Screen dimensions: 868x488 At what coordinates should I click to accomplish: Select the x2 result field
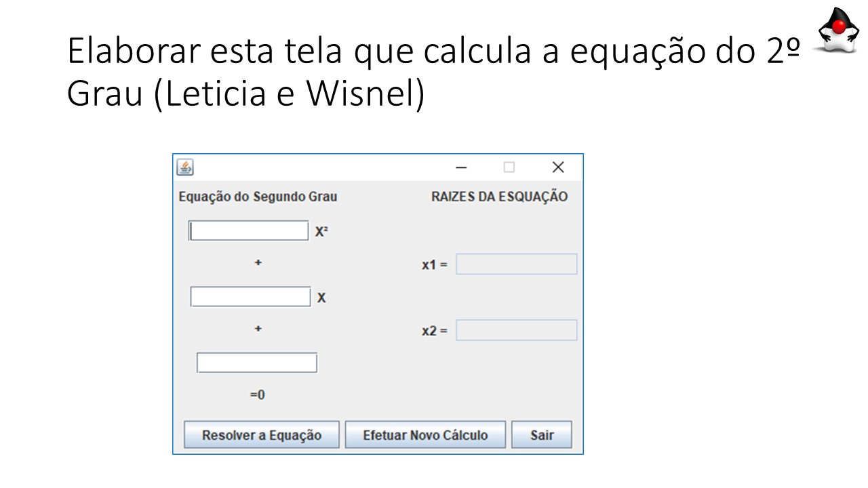tap(516, 330)
